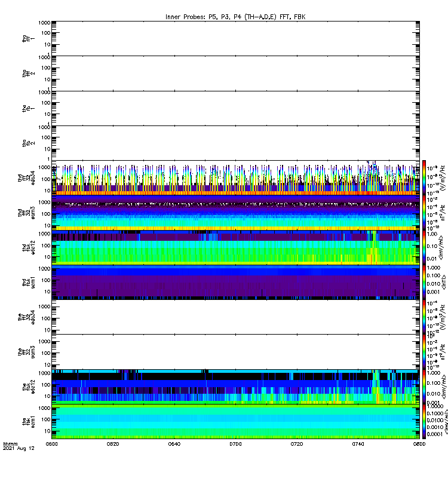
Task: Click the 0720 time axis label
Action: click(x=297, y=444)
